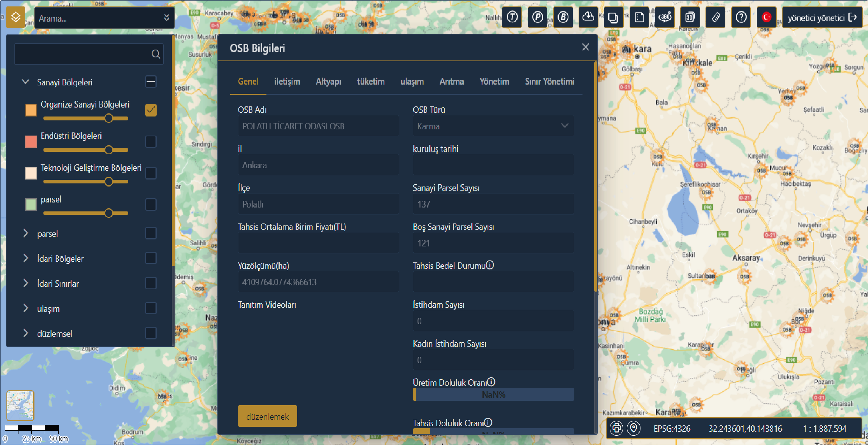This screenshot has width=868, height=445.
Task: Check the collapsed parsel group checkbox
Action: 151,233
